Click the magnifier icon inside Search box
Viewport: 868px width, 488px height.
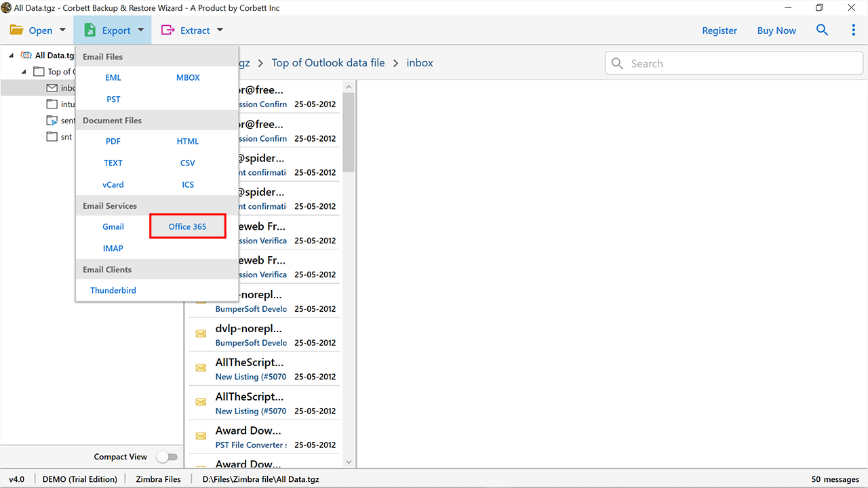617,63
